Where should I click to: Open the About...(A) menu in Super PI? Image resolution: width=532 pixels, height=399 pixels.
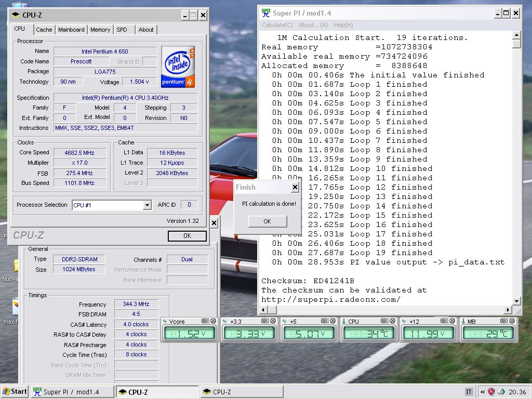tap(313, 25)
